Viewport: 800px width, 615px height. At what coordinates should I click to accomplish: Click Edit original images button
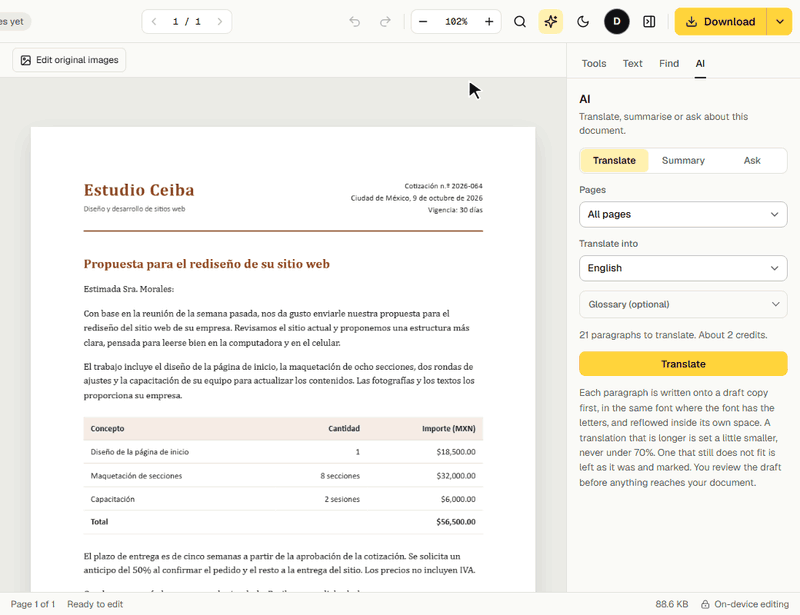point(69,60)
